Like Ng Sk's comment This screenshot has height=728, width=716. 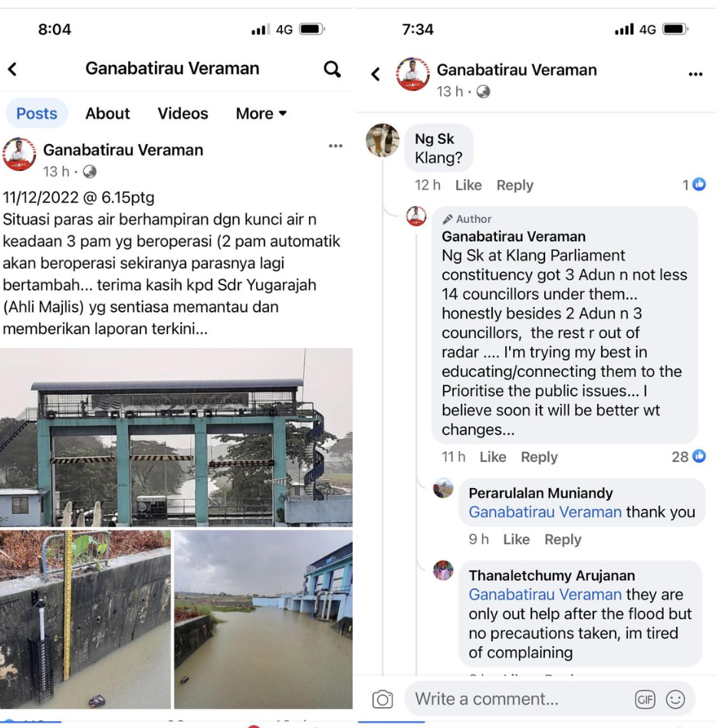[x=468, y=185]
